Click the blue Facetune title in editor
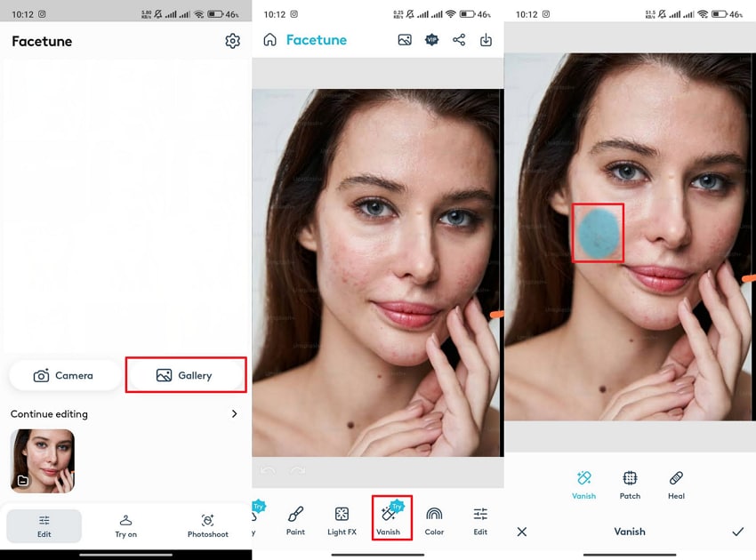This screenshot has width=756, height=560. [x=317, y=40]
